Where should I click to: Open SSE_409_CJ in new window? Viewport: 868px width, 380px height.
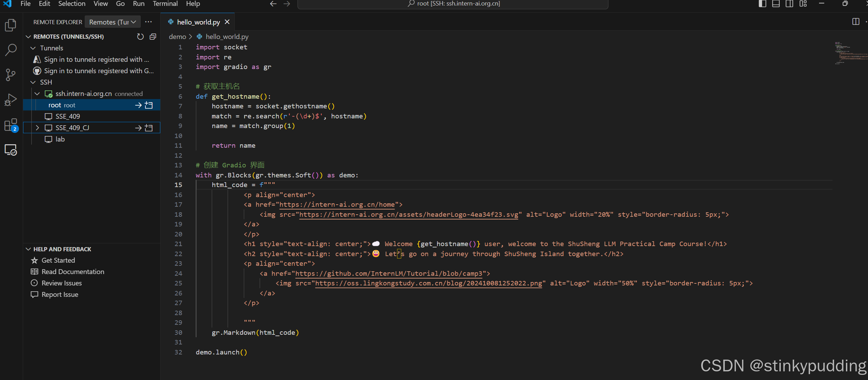pyautogui.click(x=149, y=128)
